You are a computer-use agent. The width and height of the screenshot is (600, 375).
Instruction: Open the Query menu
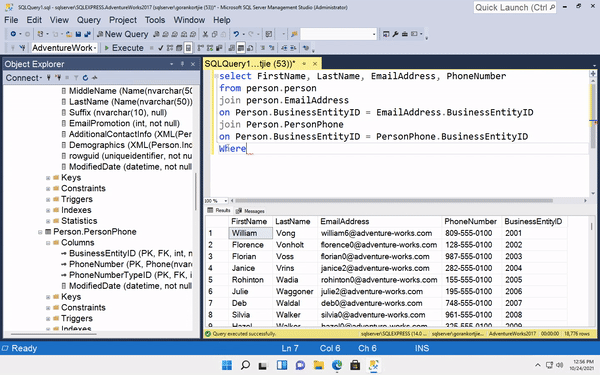(88, 20)
